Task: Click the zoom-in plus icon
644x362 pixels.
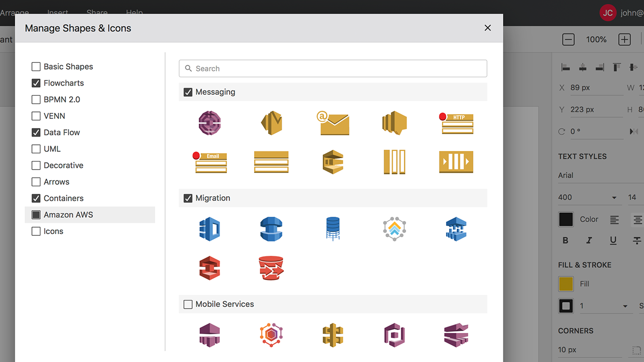Action: [x=624, y=40]
